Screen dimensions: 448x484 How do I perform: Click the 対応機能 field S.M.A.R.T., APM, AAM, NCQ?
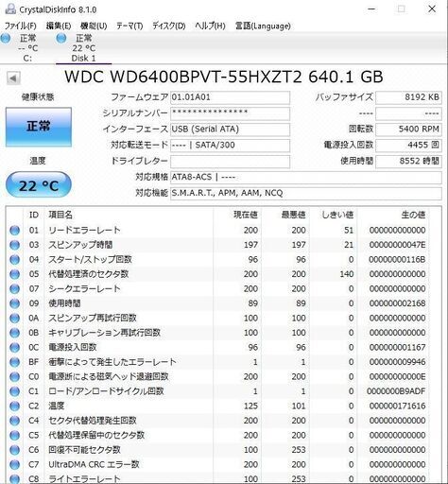(x=306, y=193)
